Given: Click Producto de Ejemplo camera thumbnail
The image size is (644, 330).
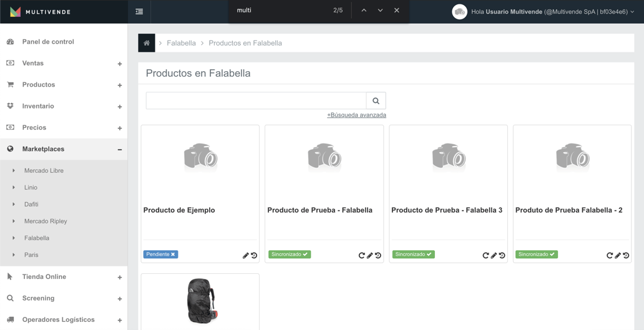Looking at the screenshot, I should point(200,158).
